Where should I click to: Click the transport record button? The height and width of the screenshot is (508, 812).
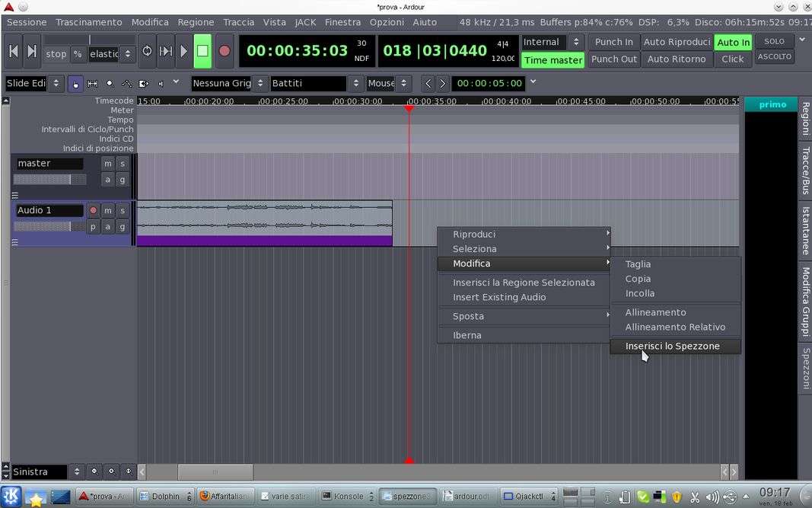point(224,51)
